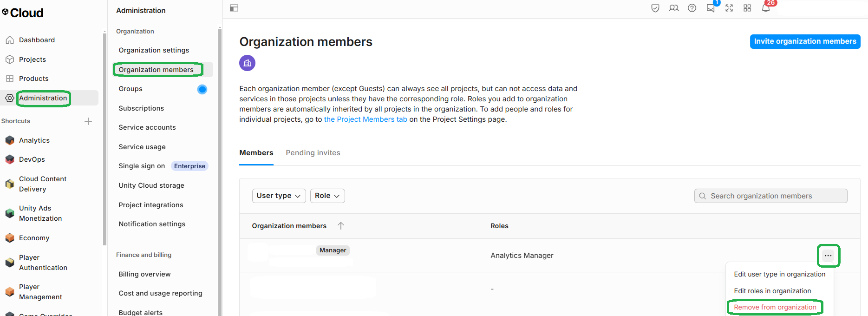
Task: Open the Economy shortcut icon
Action: 10,238
